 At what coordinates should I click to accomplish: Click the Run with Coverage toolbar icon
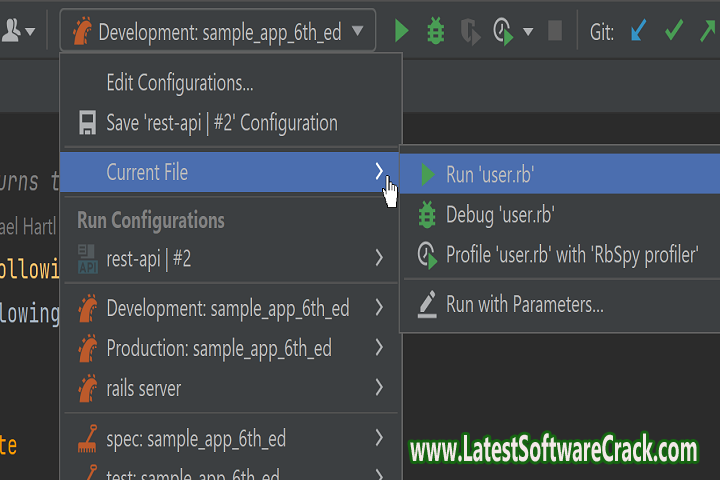click(469, 32)
